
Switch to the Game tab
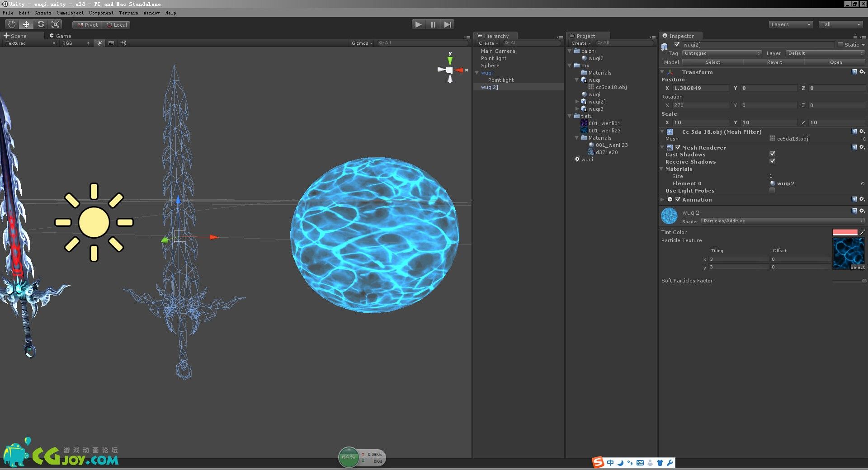[61, 36]
